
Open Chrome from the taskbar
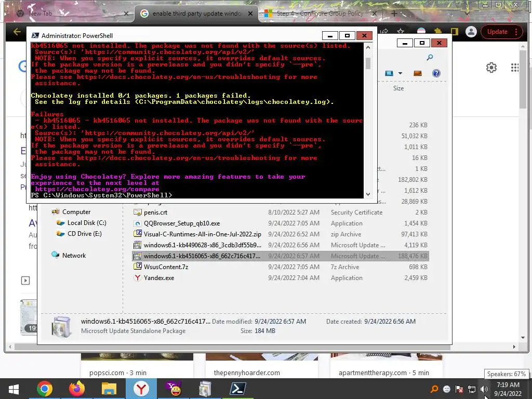(x=45, y=389)
